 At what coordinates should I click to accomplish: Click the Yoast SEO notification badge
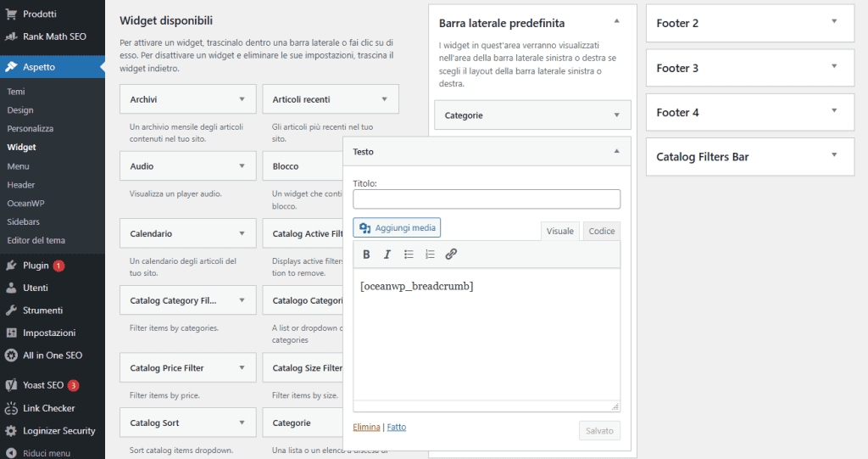(73, 384)
